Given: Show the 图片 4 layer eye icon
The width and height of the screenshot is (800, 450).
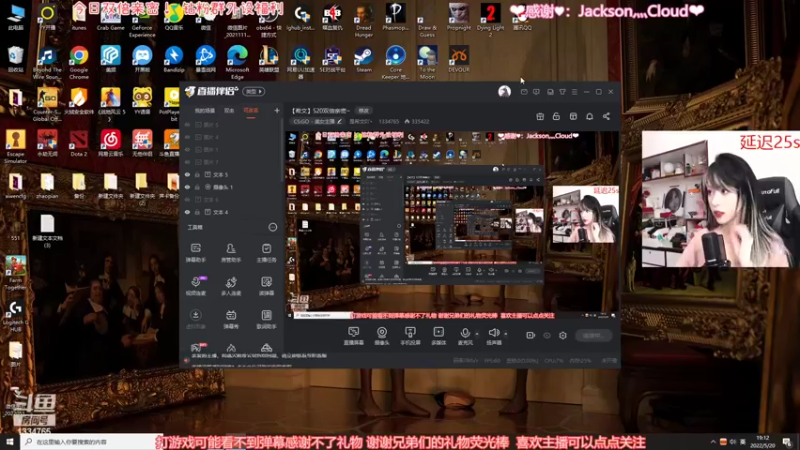Looking at the screenshot, I should pyautogui.click(x=187, y=137).
